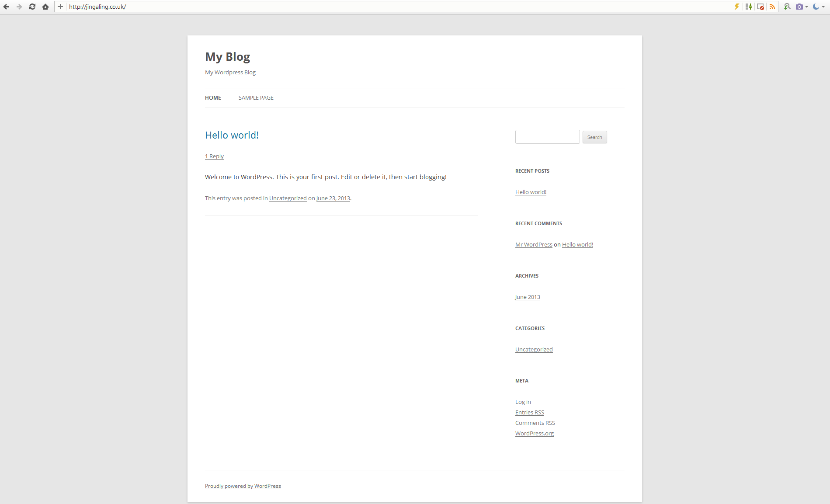Click the lightning bolt extension icon
This screenshot has height=504, width=830.
click(x=737, y=7)
